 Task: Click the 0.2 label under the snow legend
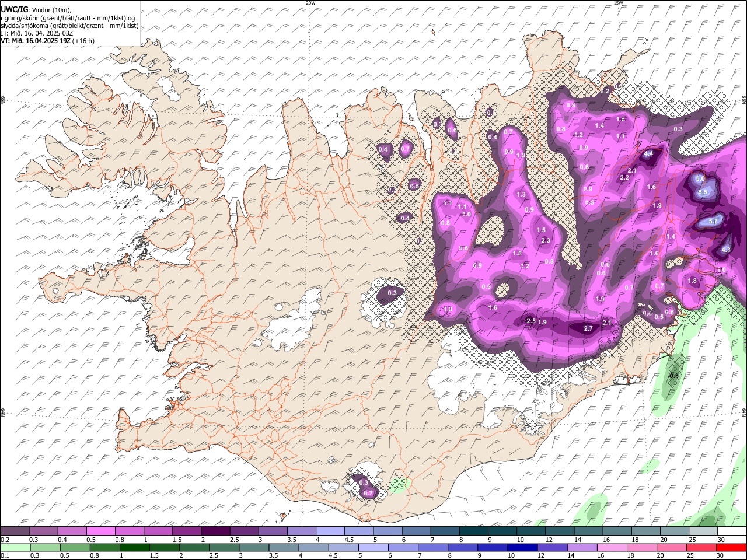point(5,540)
